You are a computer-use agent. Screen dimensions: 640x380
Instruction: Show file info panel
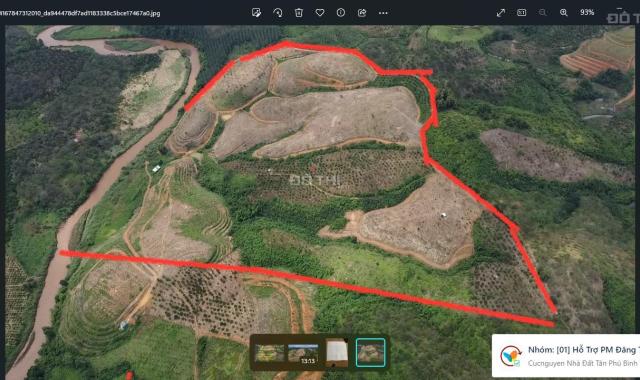click(x=341, y=13)
